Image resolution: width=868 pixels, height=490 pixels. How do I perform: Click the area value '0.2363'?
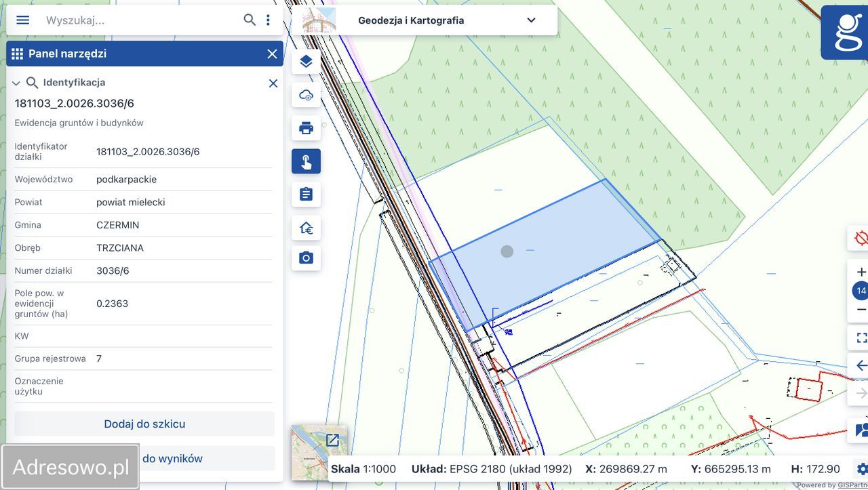pyautogui.click(x=112, y=304)
